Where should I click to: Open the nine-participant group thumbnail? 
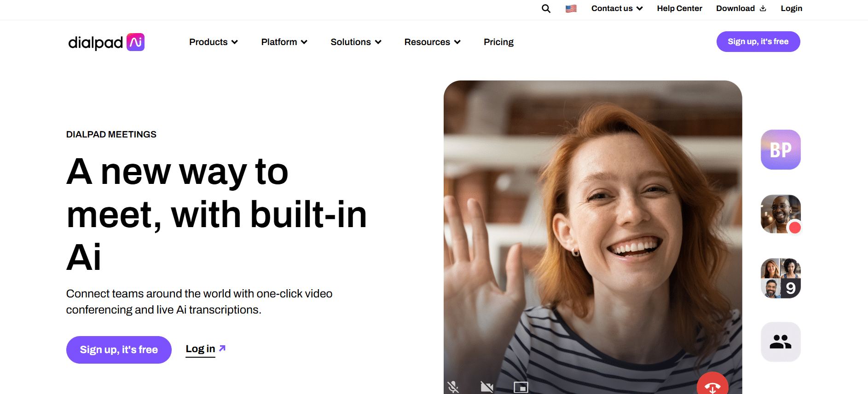pos(781,278)
